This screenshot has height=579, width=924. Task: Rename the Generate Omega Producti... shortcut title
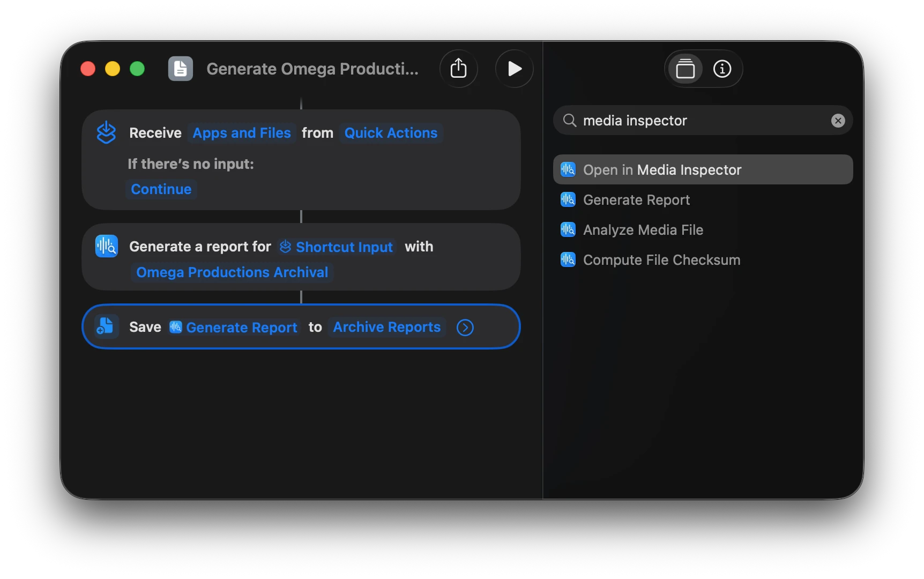click(312, 69)
